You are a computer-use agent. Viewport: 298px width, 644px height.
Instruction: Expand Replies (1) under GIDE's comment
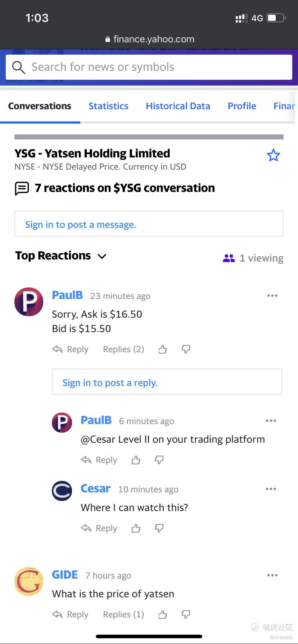tap(123, 615)
